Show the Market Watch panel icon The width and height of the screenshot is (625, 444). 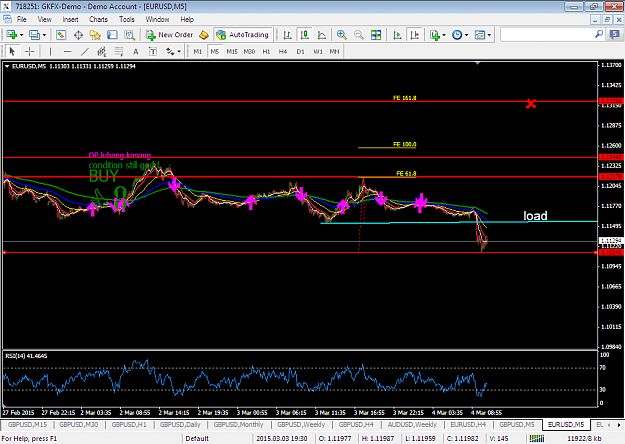(61, 35)
